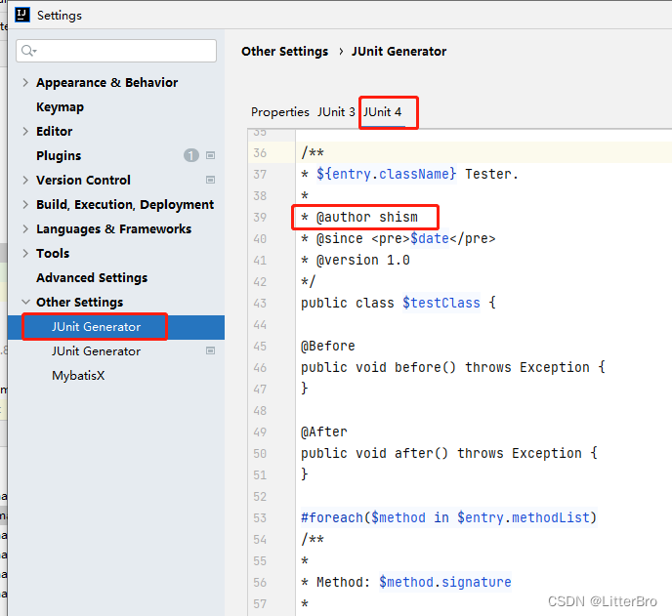This screenshot has height=616, width=672.
Task: Click project-level icon beside second JUnit Generator
Action: [x=210, y=350]
